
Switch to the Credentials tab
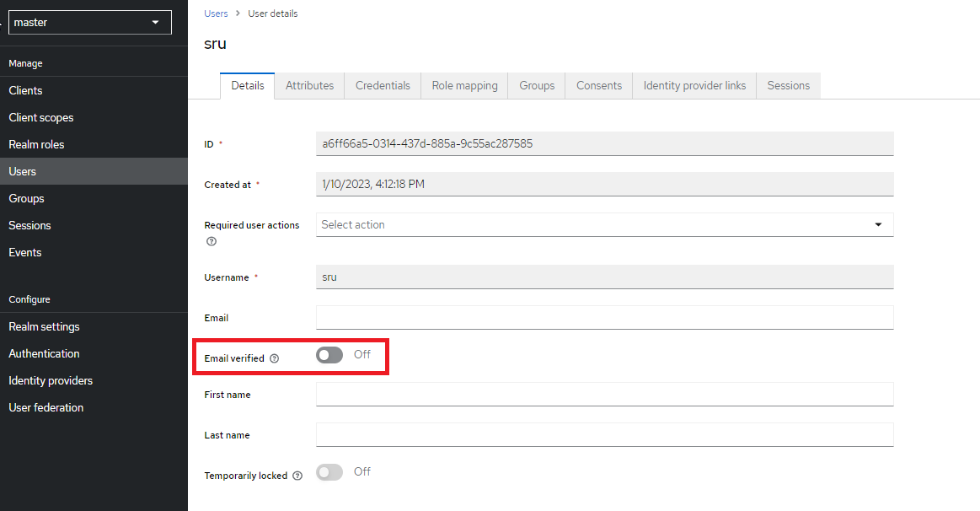coord(382,85)
